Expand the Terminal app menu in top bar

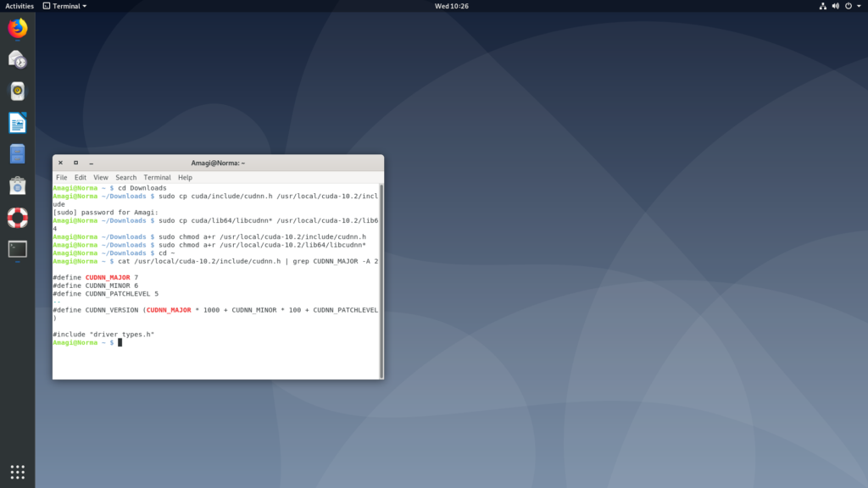coord(64,6)
